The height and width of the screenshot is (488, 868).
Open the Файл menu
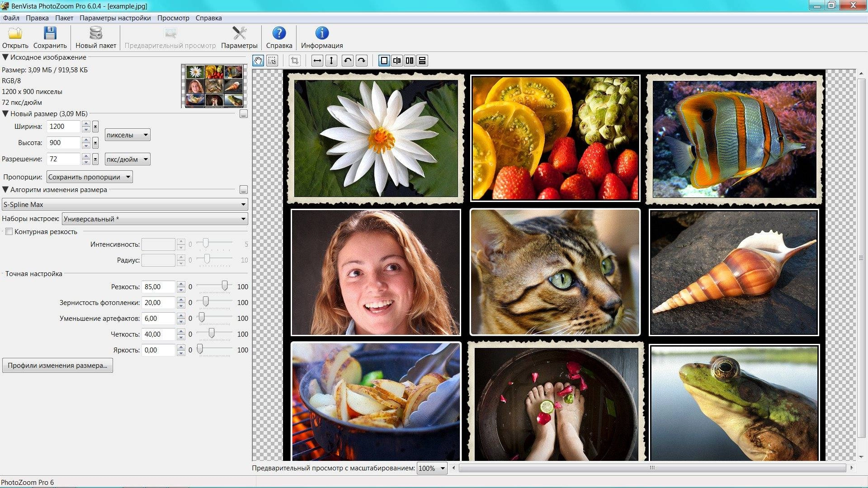tap(11, 18)
